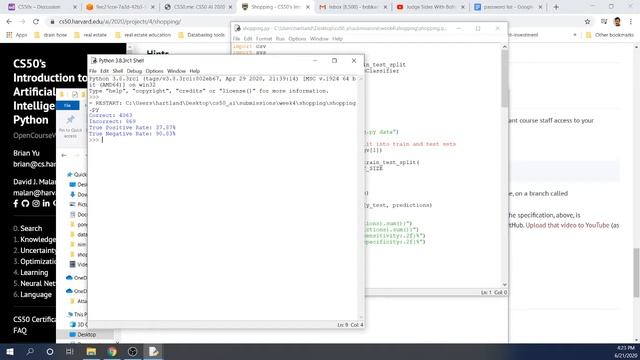Close the Shopping - CS50's browser tab
Screen dimensions: 640x360
coord(308,7)
